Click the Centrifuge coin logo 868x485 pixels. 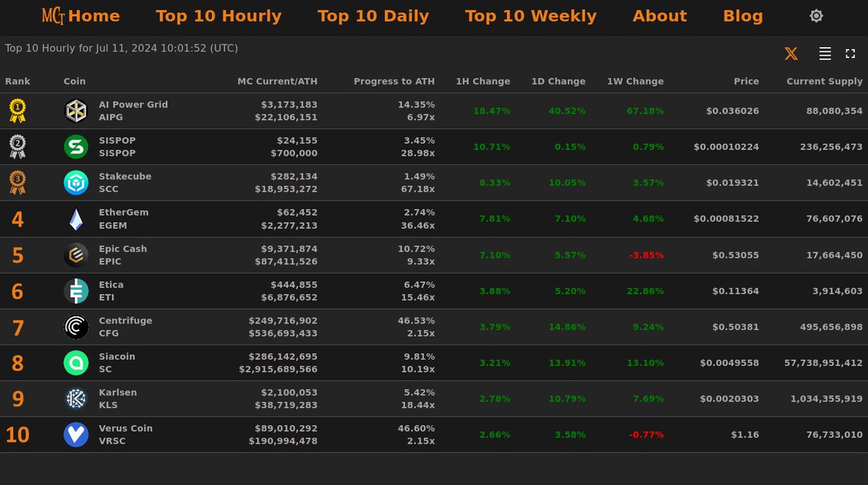76,327
